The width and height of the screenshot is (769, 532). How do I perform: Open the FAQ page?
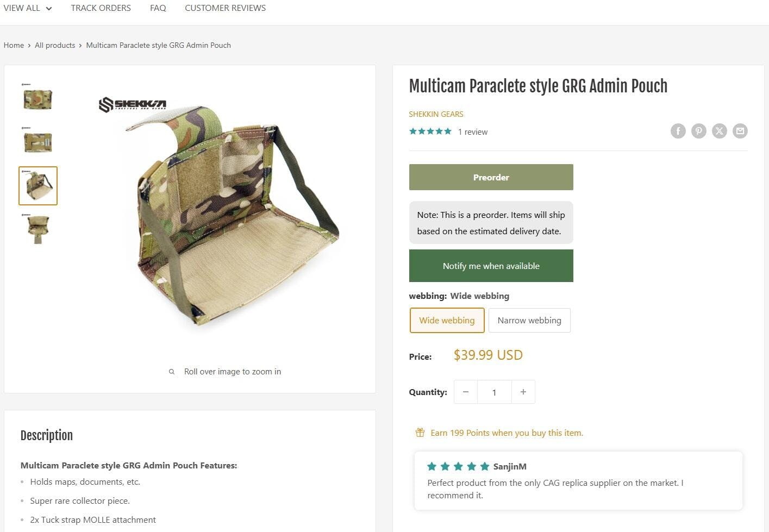pos(158,8)
